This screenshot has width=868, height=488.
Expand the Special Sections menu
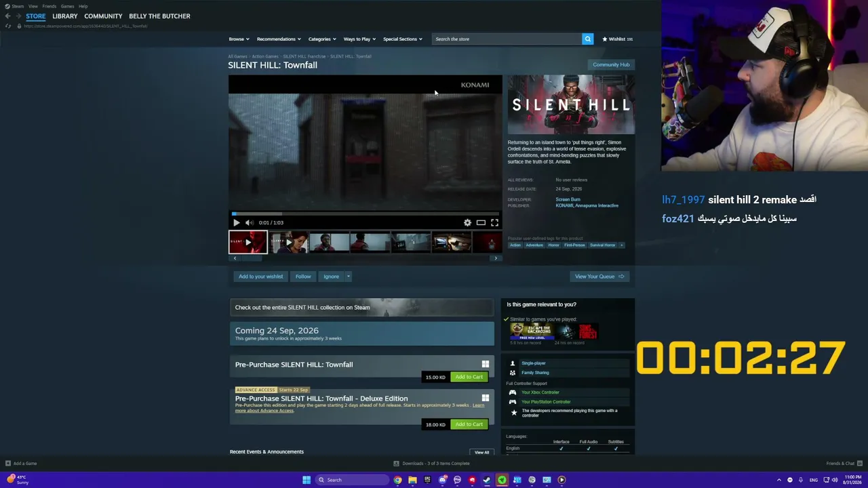tap(403, 39)
